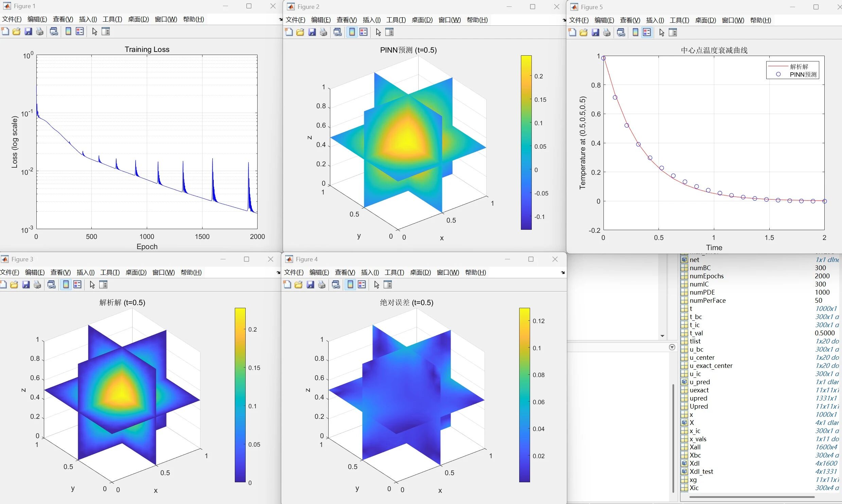Screen dimensions: 842x504
Task: Print Figure 5 via the printer icon
Action: pos(607,32)
